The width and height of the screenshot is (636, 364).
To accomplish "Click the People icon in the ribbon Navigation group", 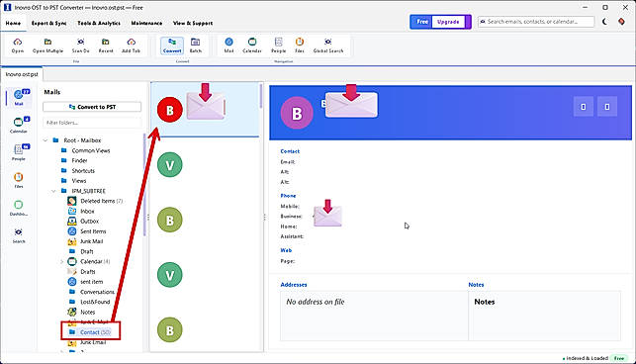I will [x=278, y=45].
